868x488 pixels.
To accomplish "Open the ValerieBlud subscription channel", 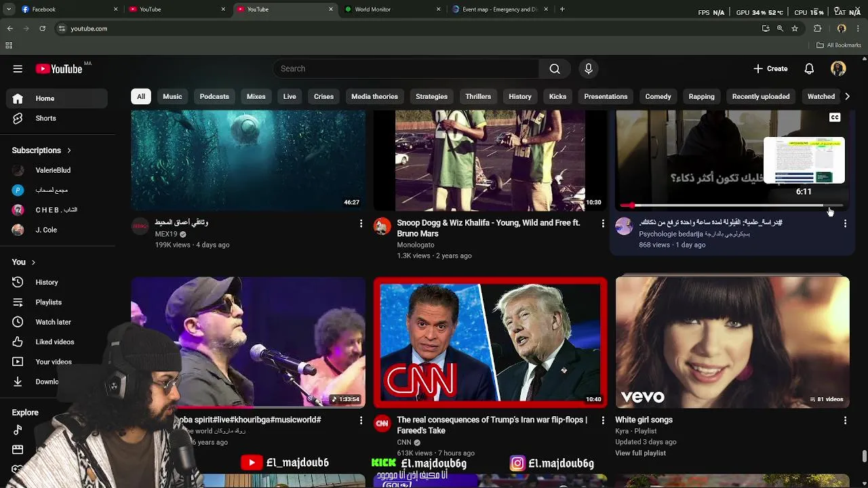I will 57,170.
